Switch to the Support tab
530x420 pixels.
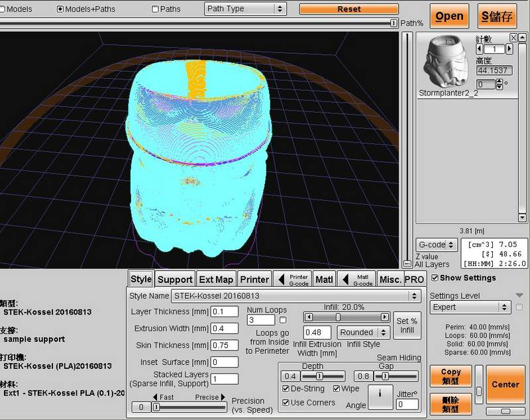click(175, 280)
